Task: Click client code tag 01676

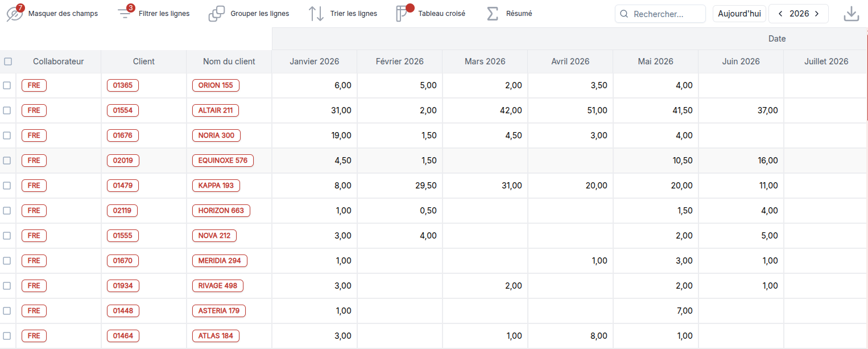Action: coord(123,136)
